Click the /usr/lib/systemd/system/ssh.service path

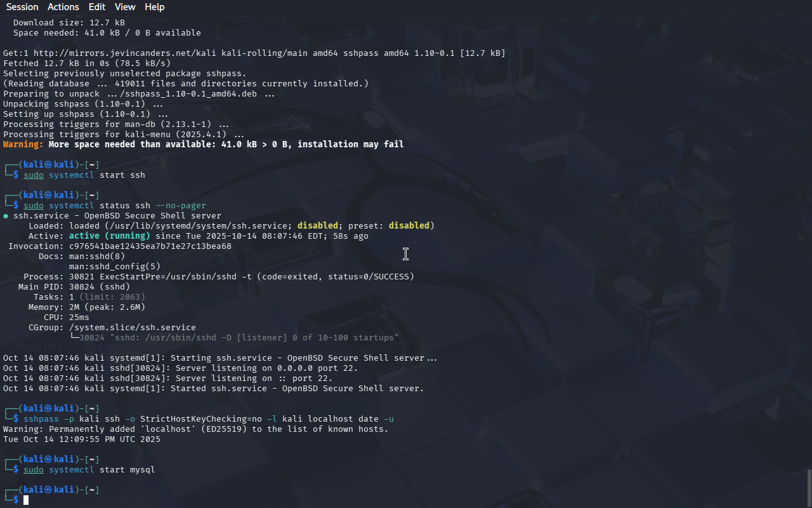[199, 226]
